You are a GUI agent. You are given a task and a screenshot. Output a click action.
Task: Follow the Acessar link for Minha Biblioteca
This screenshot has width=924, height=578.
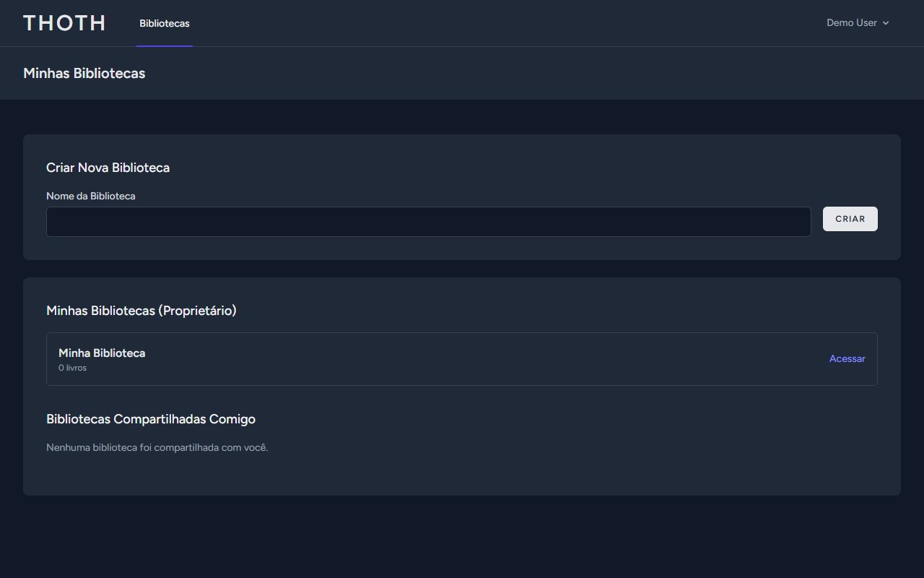(x=847, y=359)
